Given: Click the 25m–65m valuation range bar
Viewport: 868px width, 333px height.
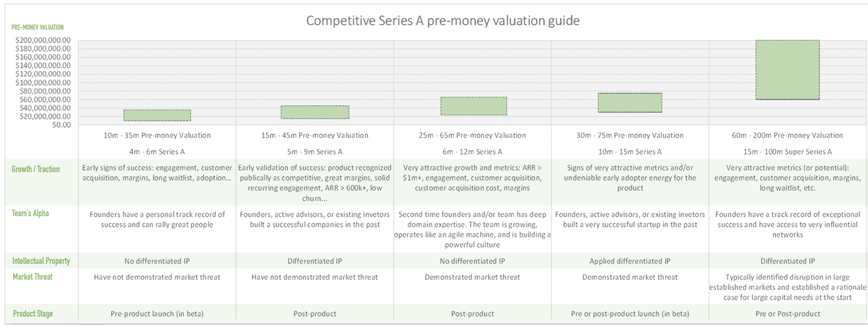Looking at the screenshot, I should pos(473,106).
